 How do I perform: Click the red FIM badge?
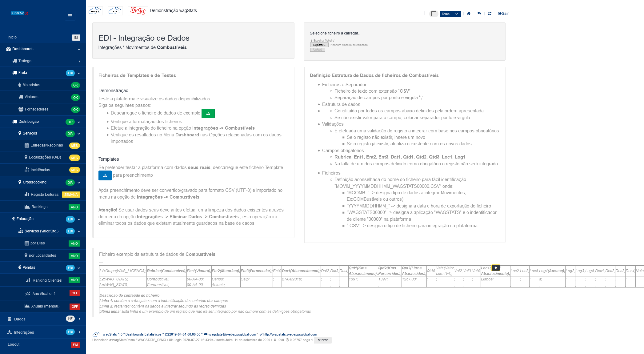click(75, 345)
